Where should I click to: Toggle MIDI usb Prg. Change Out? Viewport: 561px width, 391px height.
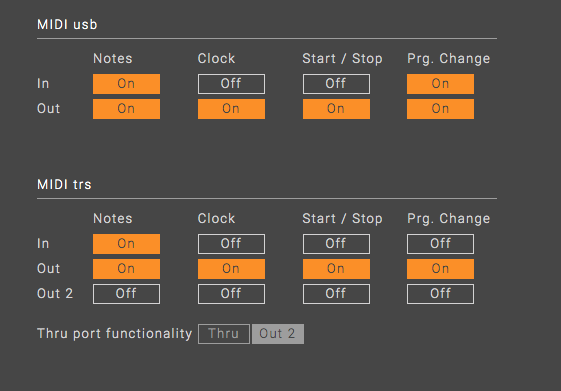(440, 109)
